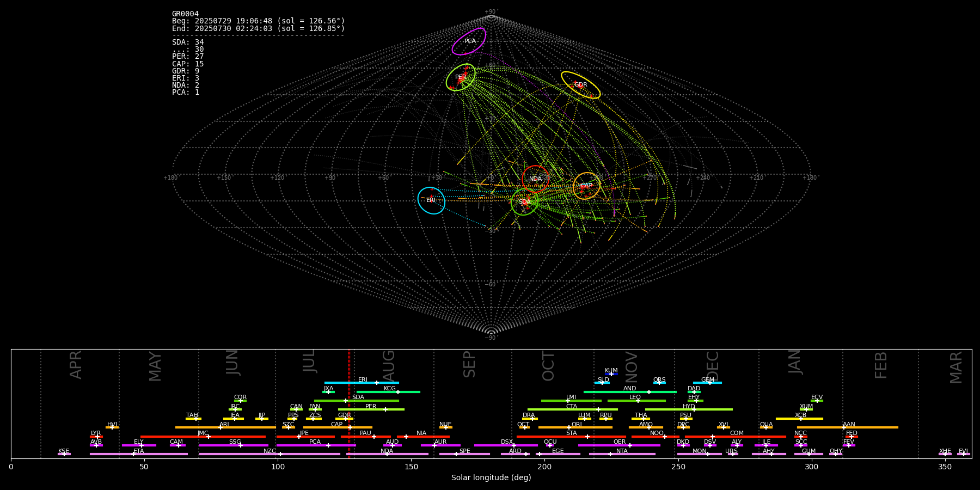Click the GDR radiant ellipse on sky map
Image resolution: width=980 pixels, height=490 pixels.
581,85
